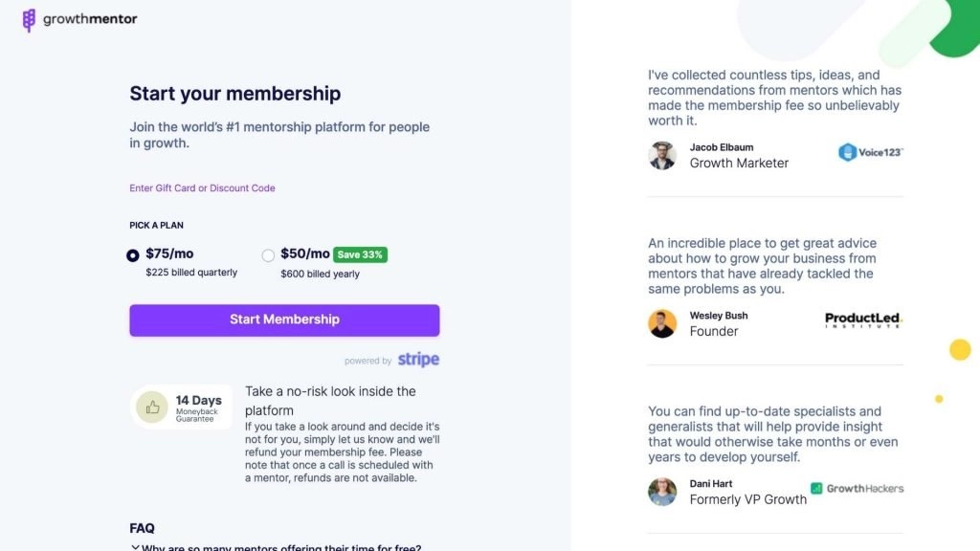Click the thumbs-up moneyback guarantee icon
This screenshot has width=980, height=551.
152,408
